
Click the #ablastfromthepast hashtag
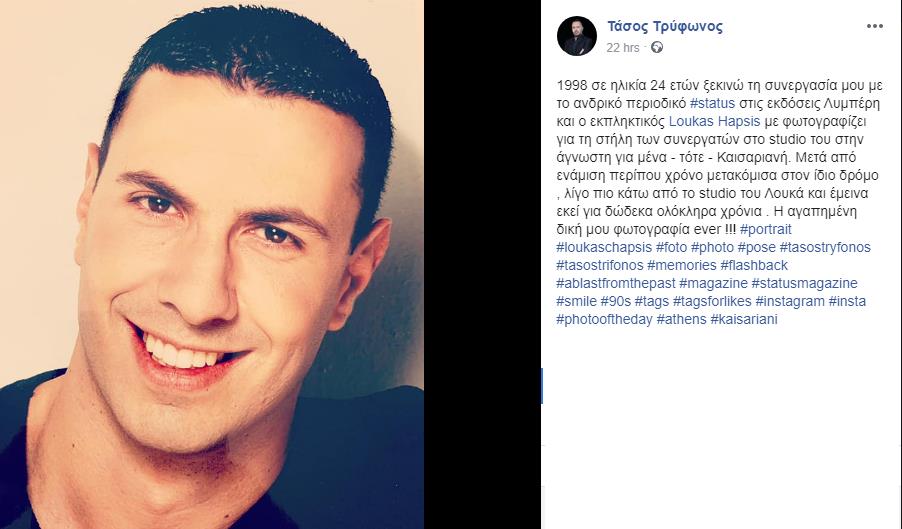pos(616,283)
